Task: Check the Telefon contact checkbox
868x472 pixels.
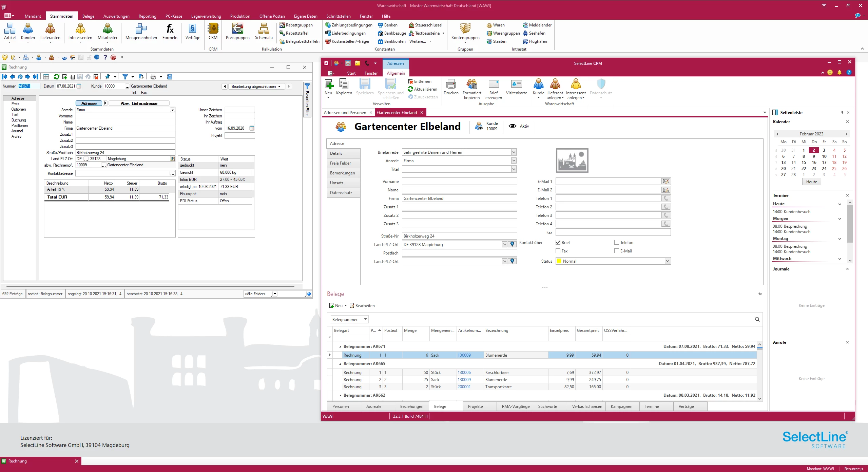Action: [x=617, y=242]
